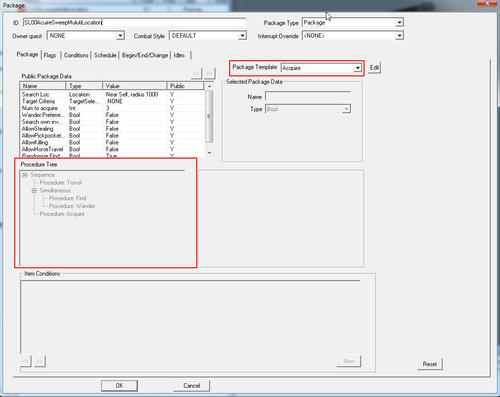500x397 pixels.
Task: Click the Item Conditions list area
Action: 190,316
